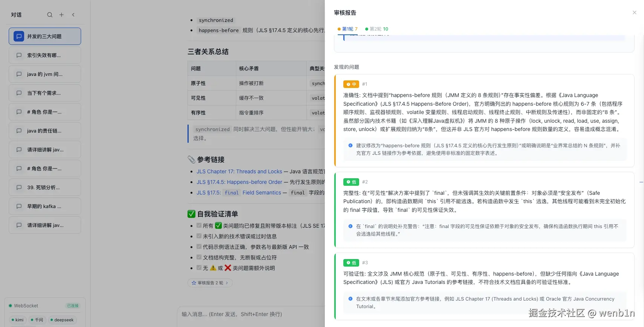Click chat icon beside java 的 jvm 问...

[19, 74]
